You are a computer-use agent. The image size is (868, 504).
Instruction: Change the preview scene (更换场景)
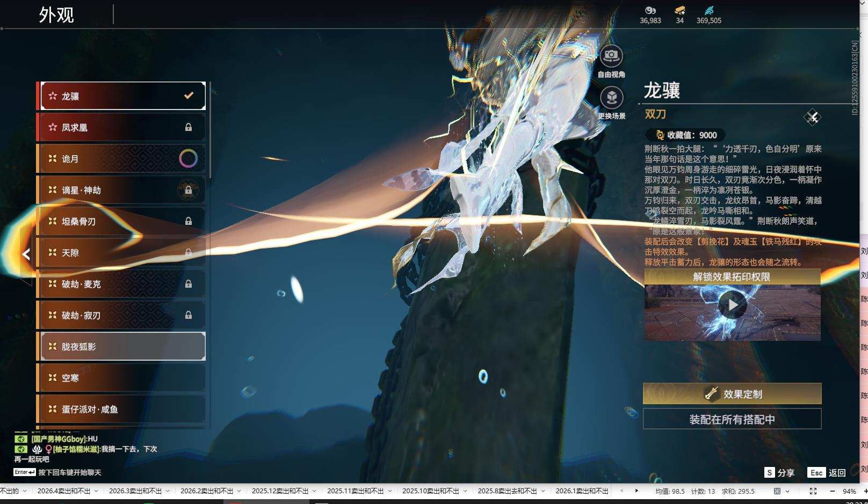611,98
